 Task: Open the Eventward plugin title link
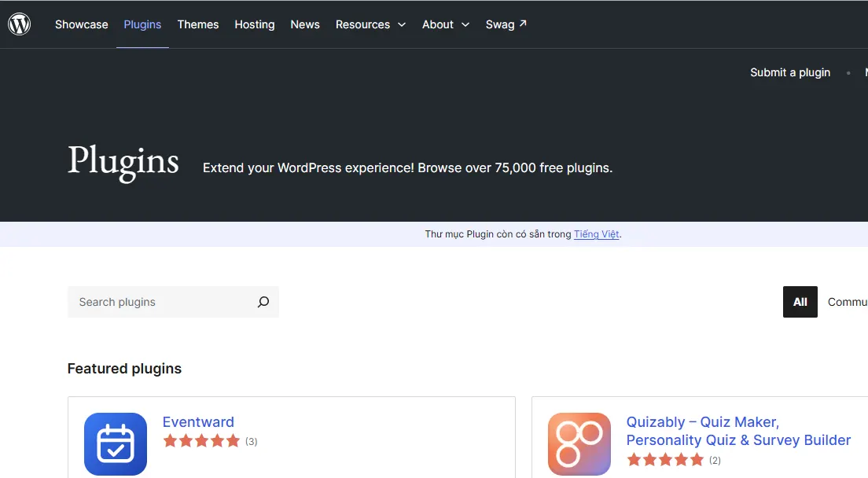[198, 421]
